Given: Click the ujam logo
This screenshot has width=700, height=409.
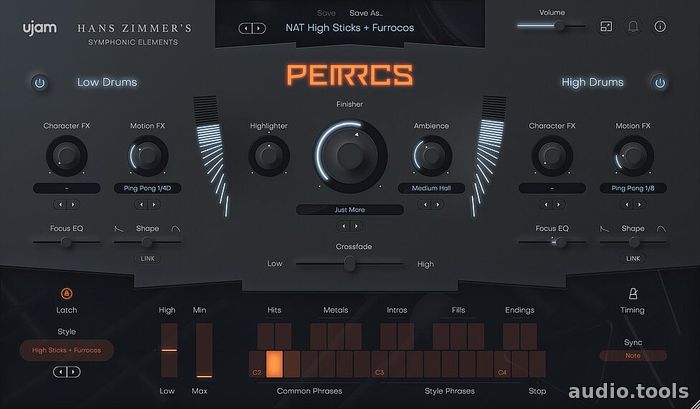Looking at the screenshot, I should coord(40,28).
